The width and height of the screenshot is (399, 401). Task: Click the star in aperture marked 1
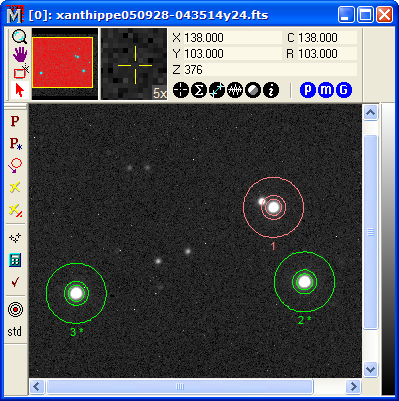[x=273, y=207]
